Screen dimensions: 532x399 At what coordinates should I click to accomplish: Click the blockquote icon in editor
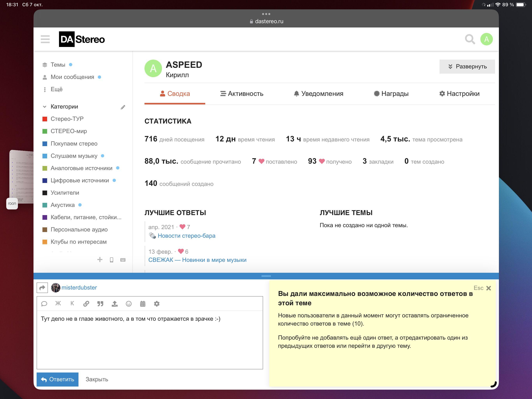[100, 304]
